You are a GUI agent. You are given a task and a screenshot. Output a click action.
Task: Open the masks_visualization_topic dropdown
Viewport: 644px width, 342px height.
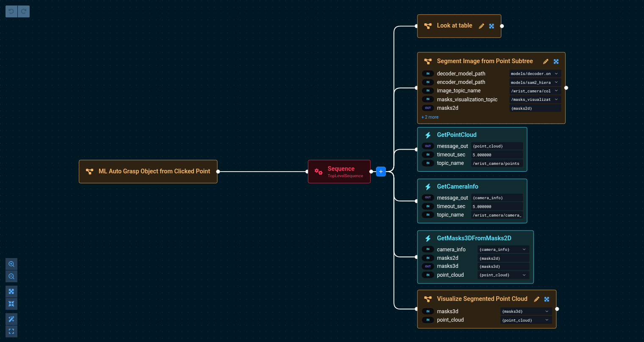pos(535,100)
